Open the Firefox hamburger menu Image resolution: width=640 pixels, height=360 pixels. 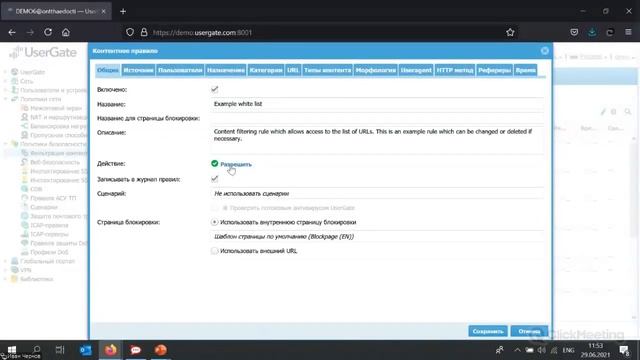tap(628, 32)
